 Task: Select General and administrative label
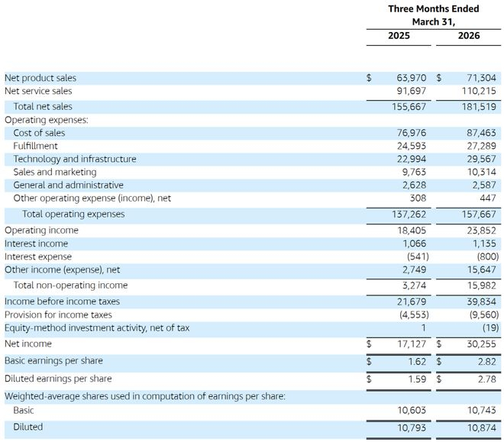[x=68, y=186]
